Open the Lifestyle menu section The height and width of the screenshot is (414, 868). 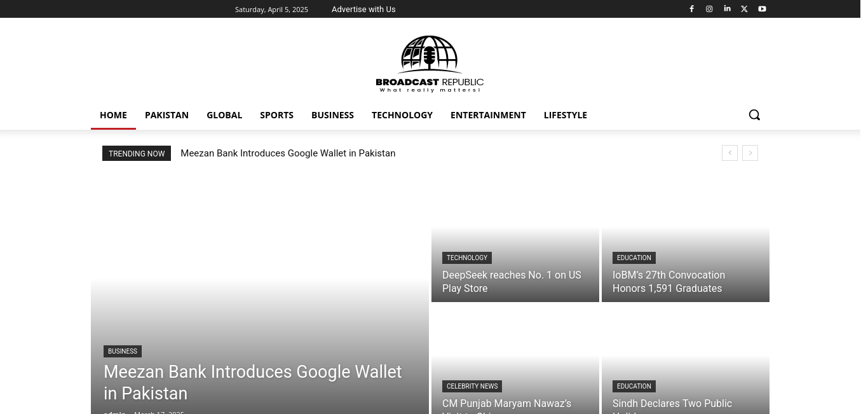click(x=566, y=115)
